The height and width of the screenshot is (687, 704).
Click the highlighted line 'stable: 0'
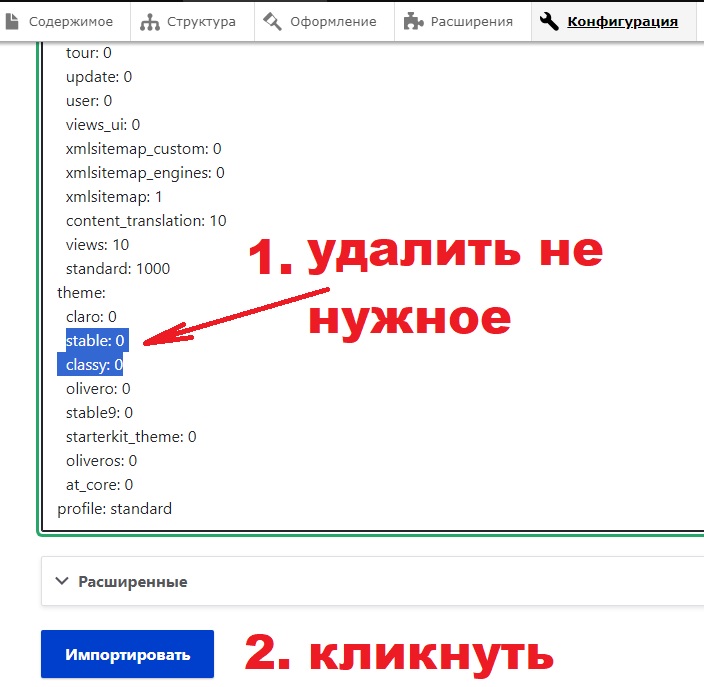click(x=97, y=340)
